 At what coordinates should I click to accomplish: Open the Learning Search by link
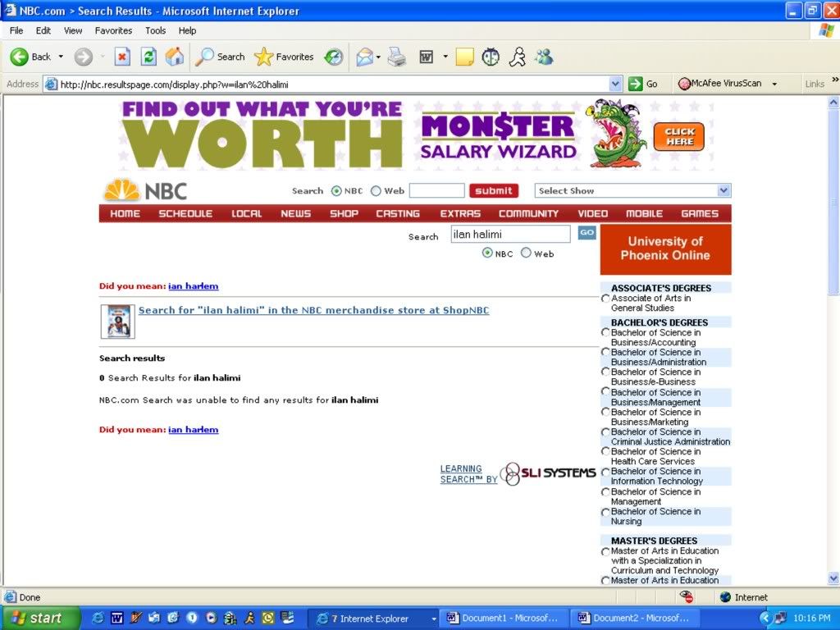click(x=468, y=474)
